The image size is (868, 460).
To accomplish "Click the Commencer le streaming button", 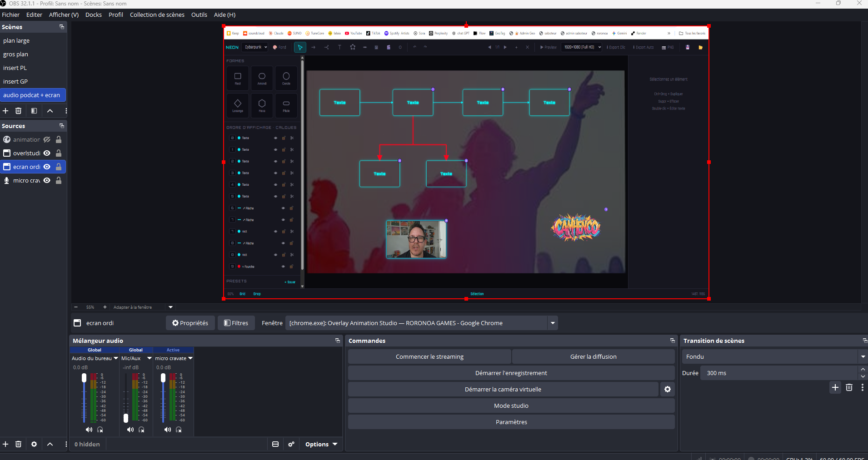I will [x=429, y=356].
